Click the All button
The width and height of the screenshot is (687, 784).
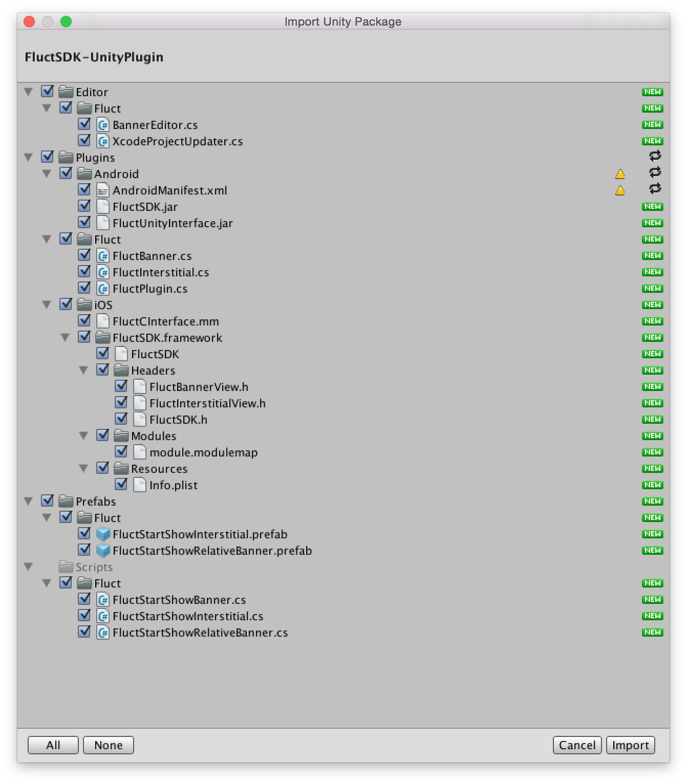click(x=53, y=745)
